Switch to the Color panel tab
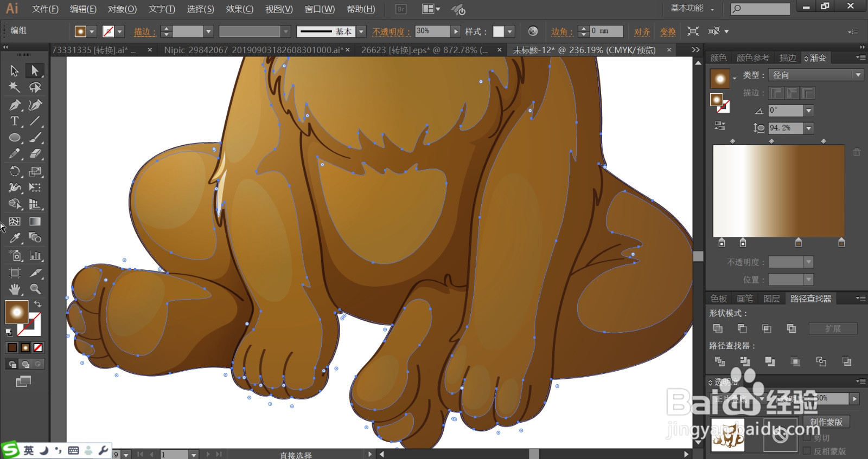868x459 pixels. [x=718, y=58]
